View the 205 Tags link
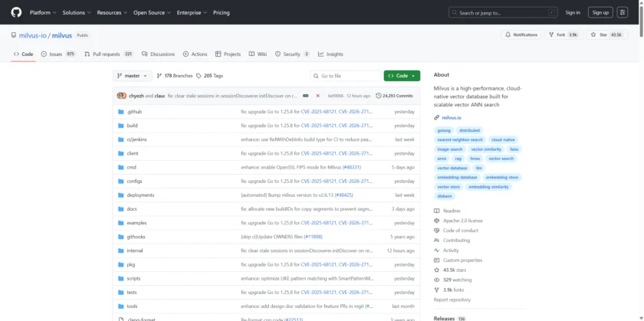 click(x=209, y=76)
